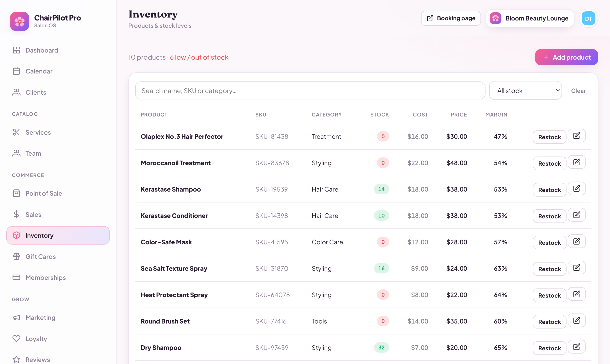Open Services in the Catalog section
This screenshot has width=610, height=364.
pyautogui.click(x=58, y=132)
